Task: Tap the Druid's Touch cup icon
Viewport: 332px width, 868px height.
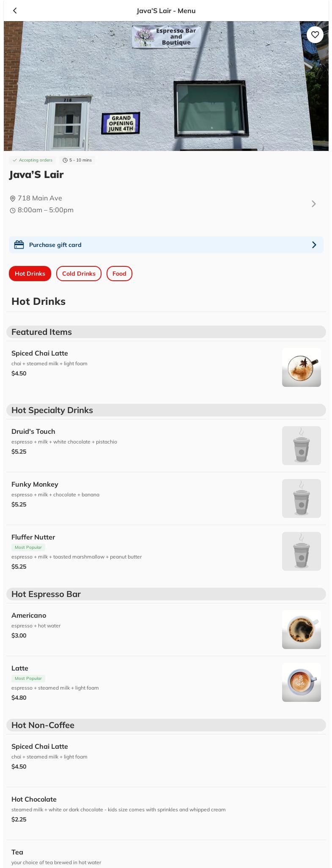Action: pyautogui.click(x=301, y=446)
